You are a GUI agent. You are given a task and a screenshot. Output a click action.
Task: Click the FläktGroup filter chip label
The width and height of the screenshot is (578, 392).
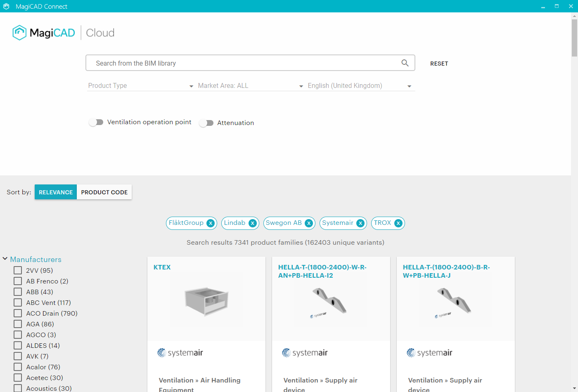[x=186, y=223]
